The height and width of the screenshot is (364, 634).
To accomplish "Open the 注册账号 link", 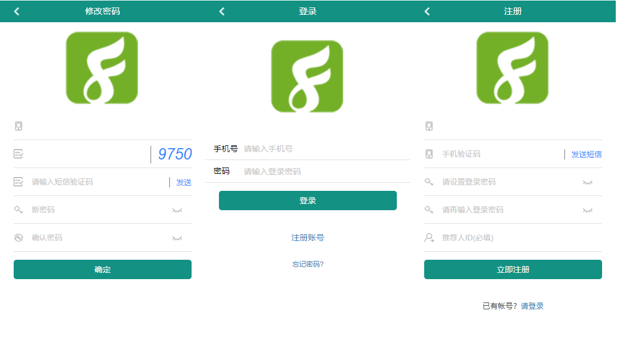I will pyautogui.click(x=308, y=238).
